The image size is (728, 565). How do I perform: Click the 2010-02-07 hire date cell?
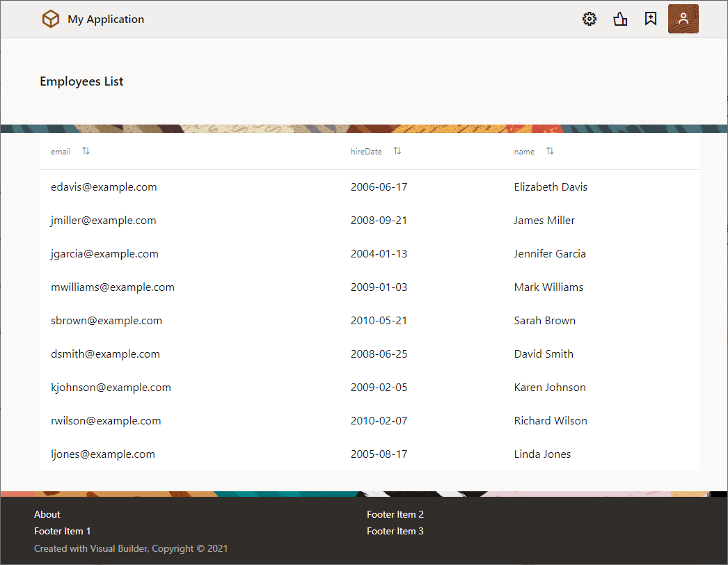point(379,421)
